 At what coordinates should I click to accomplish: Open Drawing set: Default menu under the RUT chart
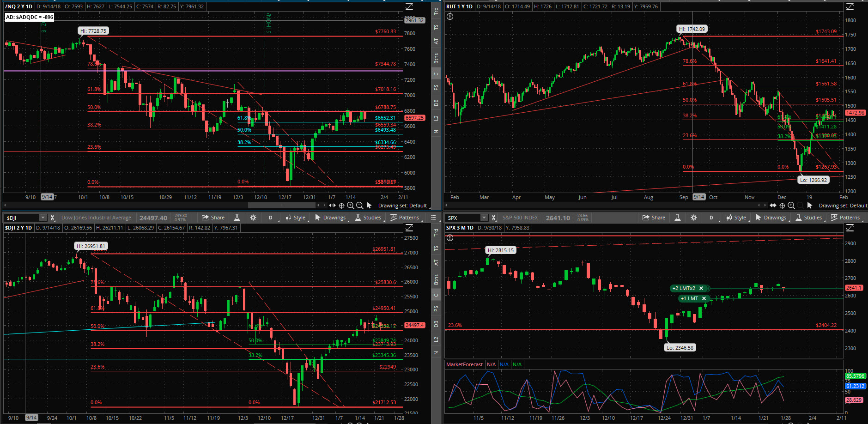click(x=843, y=206)
